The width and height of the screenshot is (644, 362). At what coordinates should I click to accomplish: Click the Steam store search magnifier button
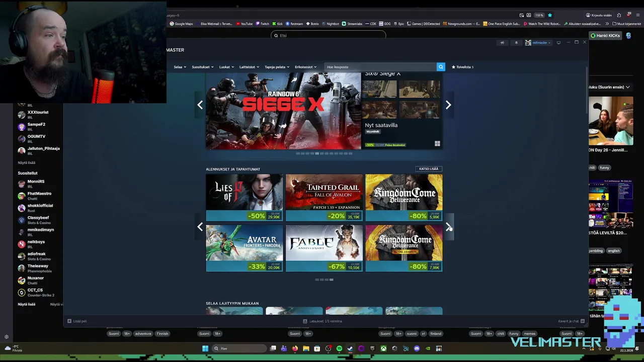pyautogui.click(x=441, y=67)
